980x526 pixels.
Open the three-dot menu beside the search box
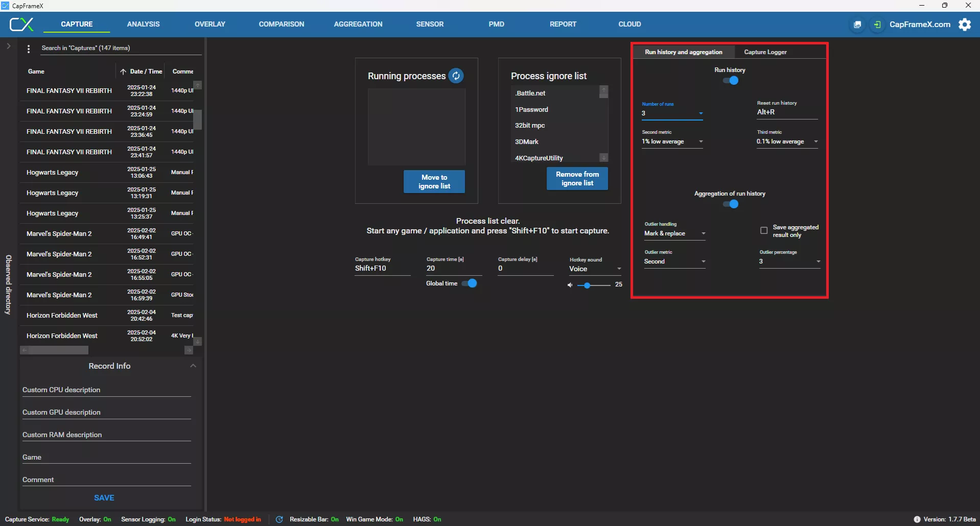29,49
